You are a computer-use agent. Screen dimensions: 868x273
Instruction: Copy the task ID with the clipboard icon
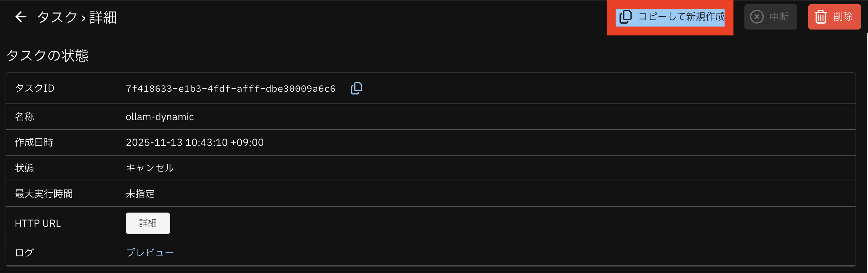tap(356, 88)
